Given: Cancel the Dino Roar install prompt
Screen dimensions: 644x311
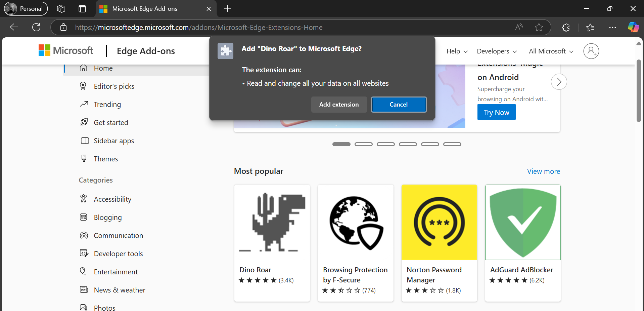Looking at the screenshot, I should tap(399, 105).
